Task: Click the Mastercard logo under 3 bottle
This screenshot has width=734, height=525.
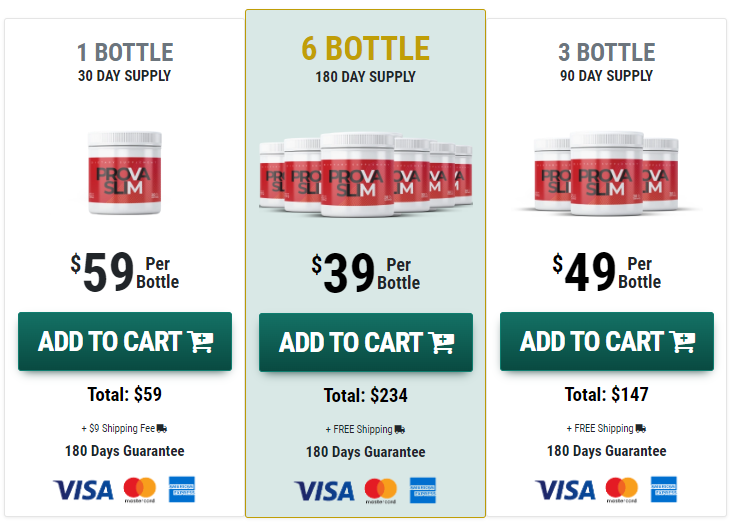Action: pos(622,489)
